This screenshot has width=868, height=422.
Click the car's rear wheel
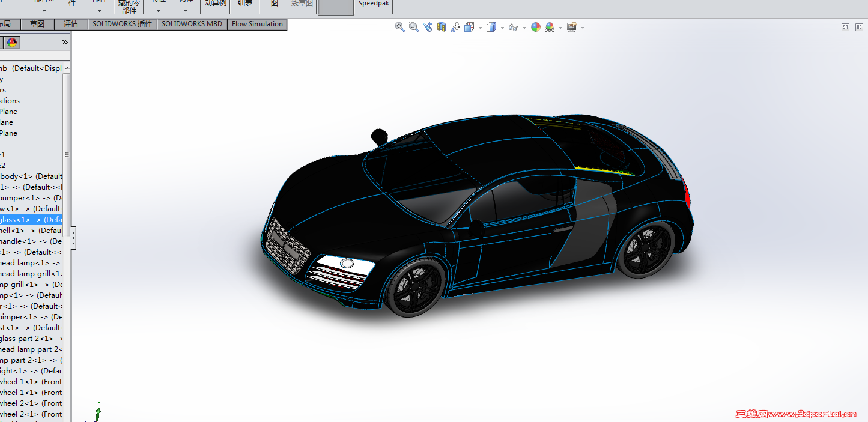(x=646, y=250)
